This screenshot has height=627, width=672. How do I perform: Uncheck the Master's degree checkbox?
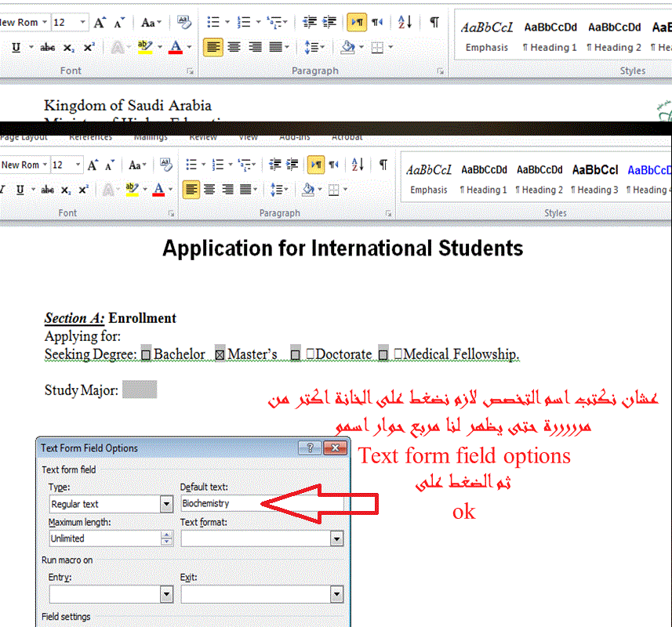[220, 355]
